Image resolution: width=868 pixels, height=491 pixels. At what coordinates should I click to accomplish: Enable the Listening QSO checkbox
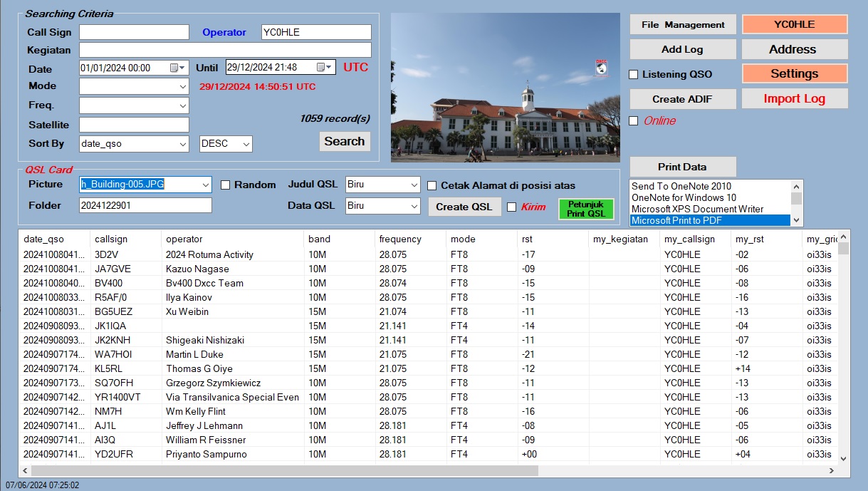click(x=634, y=74)
